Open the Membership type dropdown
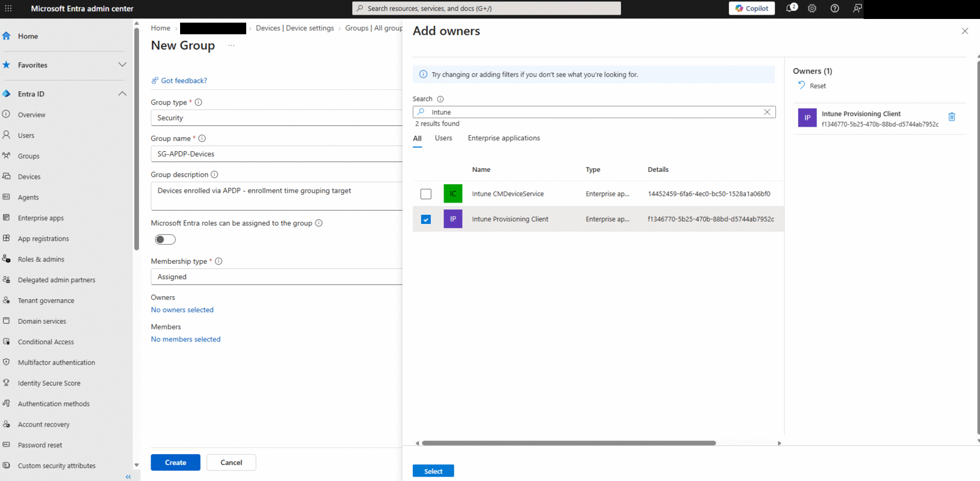980x481 pixels. click(x=276, y=277)
